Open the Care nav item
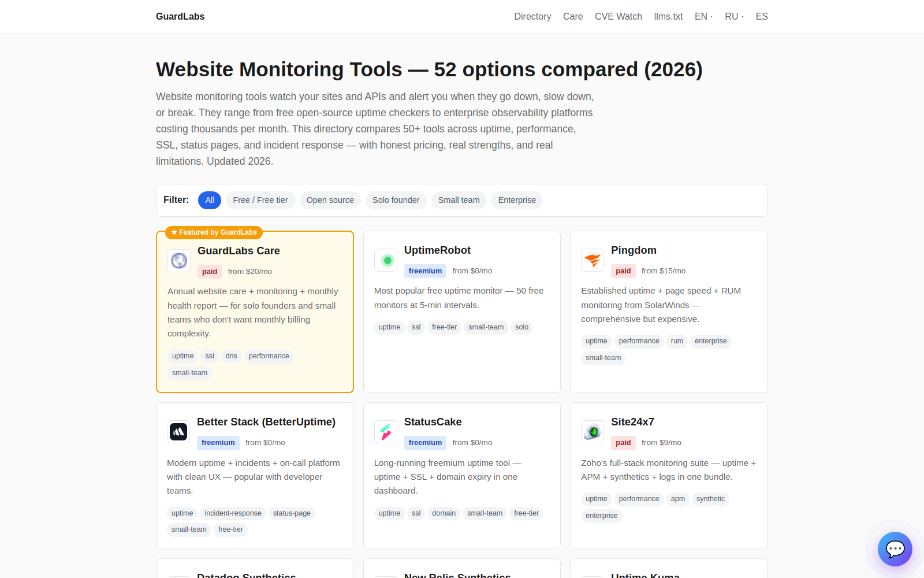The width and height of the screenshot is (924, 578). coord(573,17)
